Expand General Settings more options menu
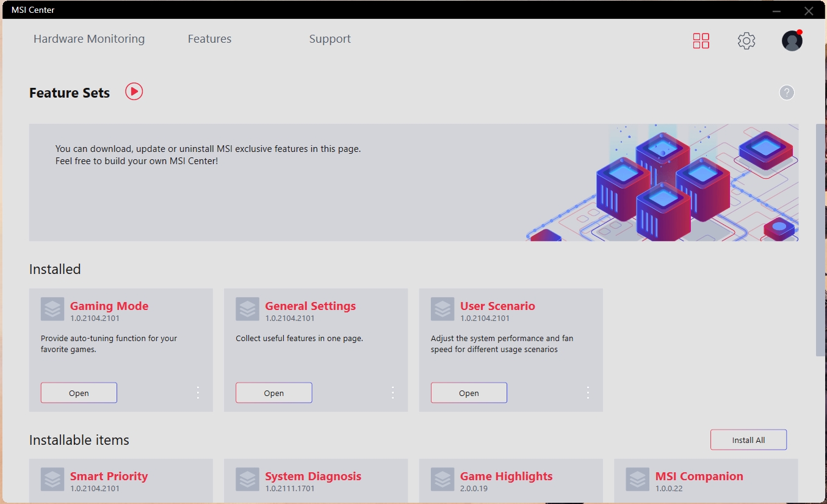The image size is (827, 504). (x=393, y=392)
